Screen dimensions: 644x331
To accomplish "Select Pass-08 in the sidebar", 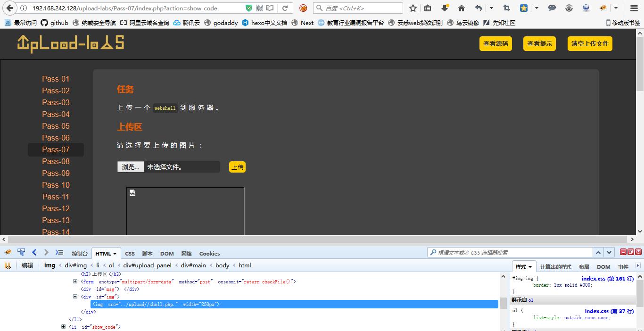I will [x=56, y=161].
